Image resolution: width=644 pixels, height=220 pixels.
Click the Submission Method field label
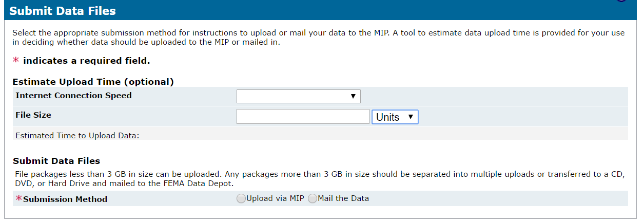click(x=65, y=199)
